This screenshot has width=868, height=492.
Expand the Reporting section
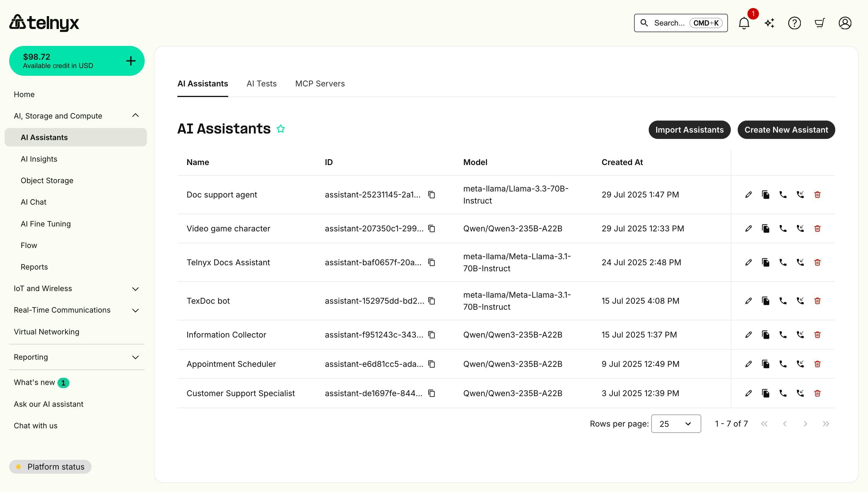(135, 357)
